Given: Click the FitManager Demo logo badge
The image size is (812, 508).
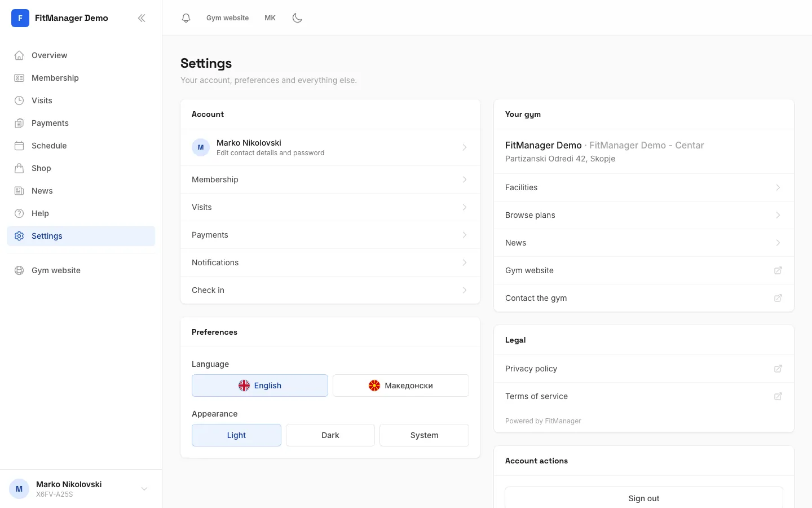Looking at the screenshot, I should coord(20,18).
